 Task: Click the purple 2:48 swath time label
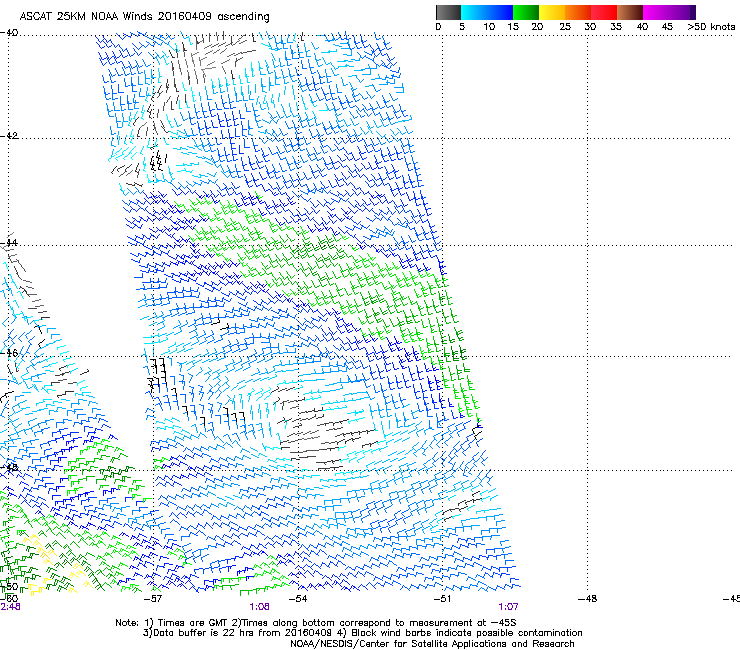pyautogui.click(x=10, y=607)
